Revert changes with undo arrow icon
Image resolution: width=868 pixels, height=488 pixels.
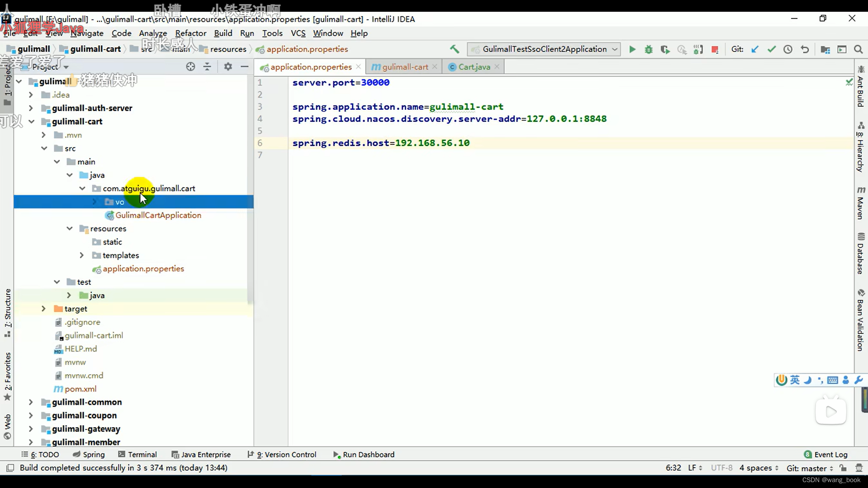[805, 49]
